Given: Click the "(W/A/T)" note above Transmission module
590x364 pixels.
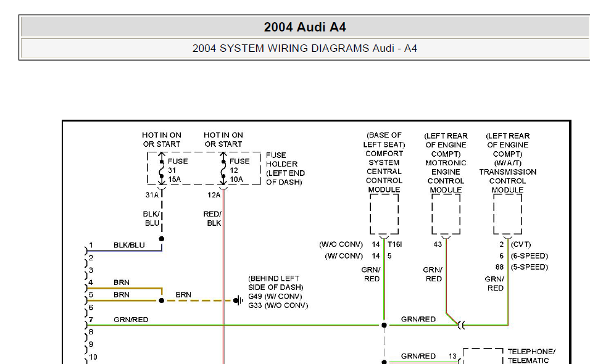Looking at the screenshot, I should pyautogui.click(x=507, y=163).
